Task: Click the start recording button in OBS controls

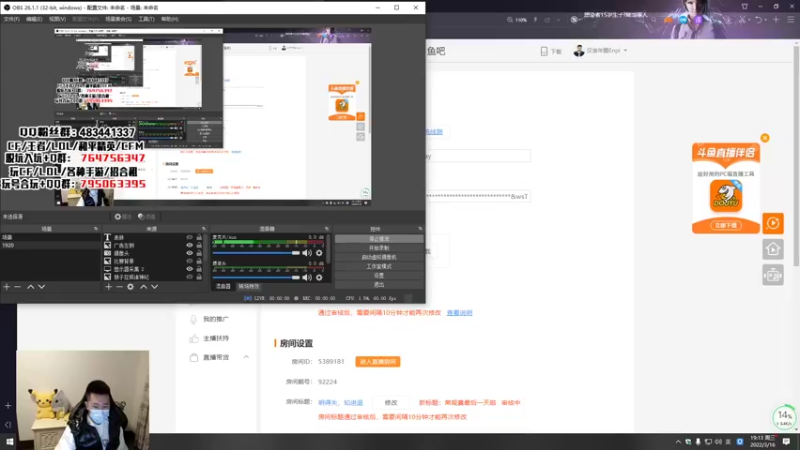Action: 379,248
